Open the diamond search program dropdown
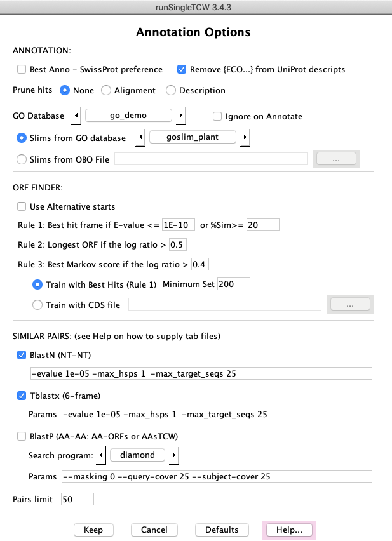 coord(137,455)
